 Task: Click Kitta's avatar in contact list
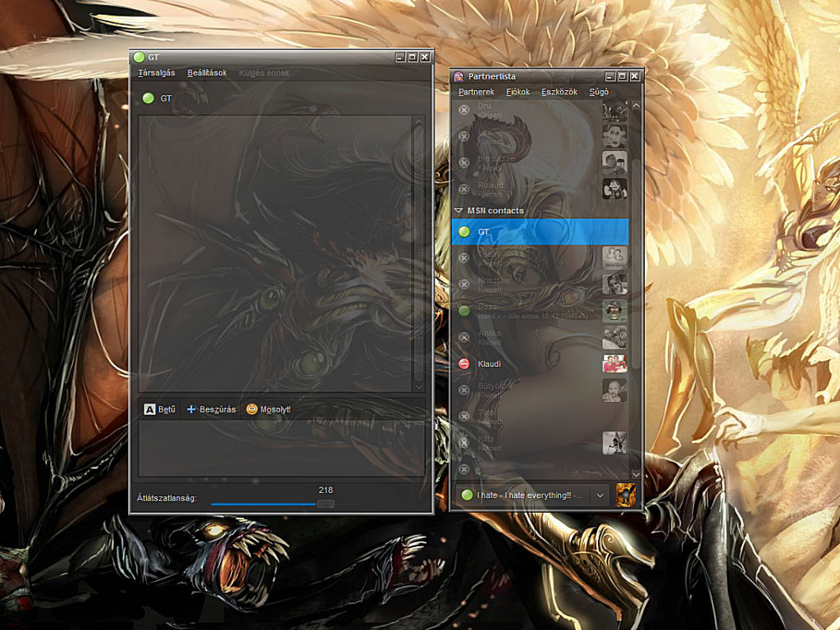tap(614, 443)
